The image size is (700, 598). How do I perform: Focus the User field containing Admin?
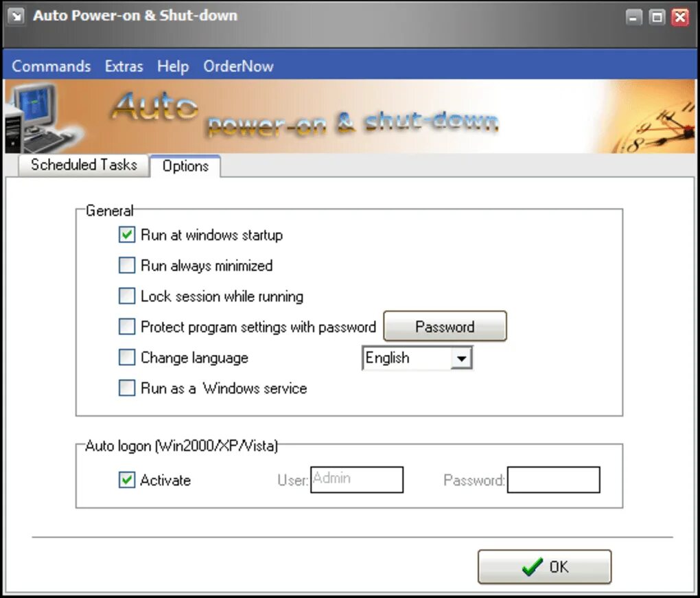(357, 480)
